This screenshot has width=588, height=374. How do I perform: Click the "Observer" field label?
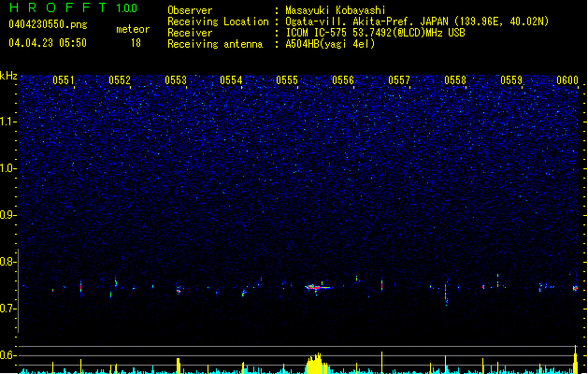click(190, 10)
